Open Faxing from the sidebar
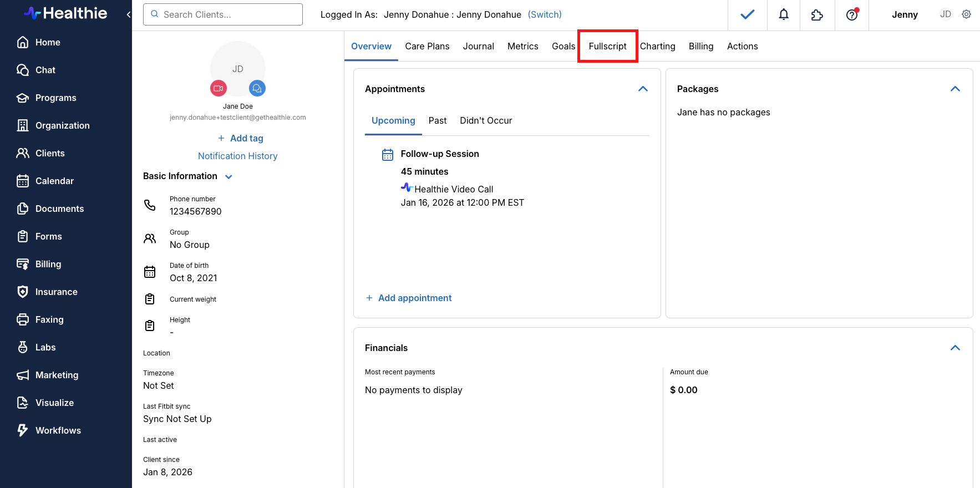Viewport: 980px width, 488px height. tap(49, 319)
